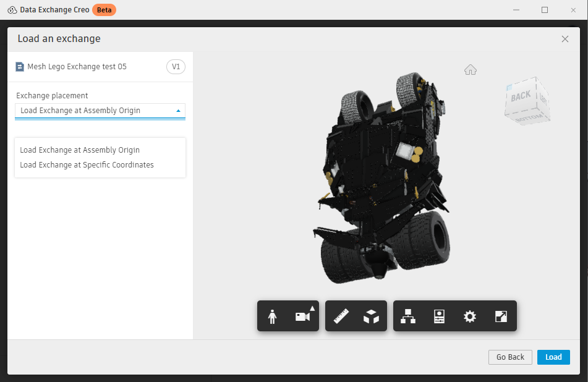Click the Load an exchange heading
Viewport: 588px width, 382px height.
point(59,38)
